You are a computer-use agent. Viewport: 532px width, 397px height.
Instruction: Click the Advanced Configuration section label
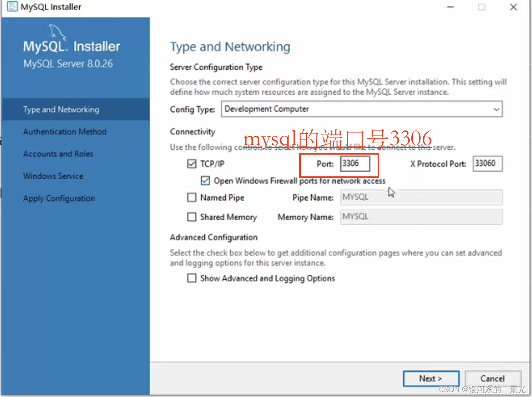(214, 237)
